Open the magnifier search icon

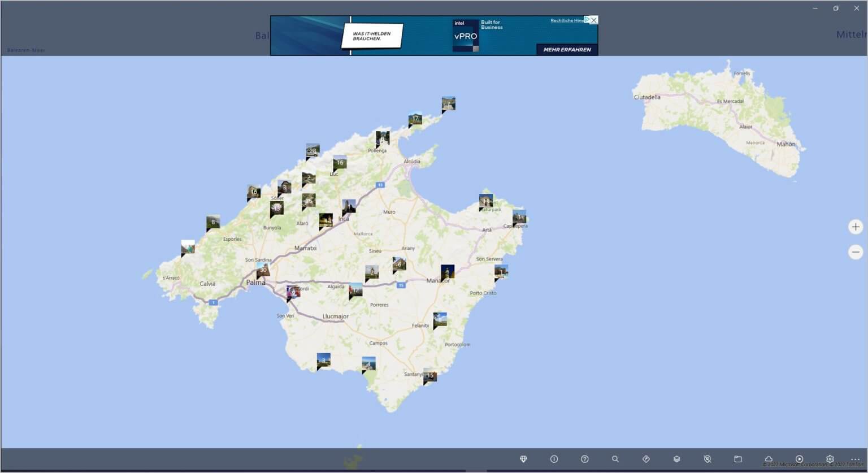(615, 459)
